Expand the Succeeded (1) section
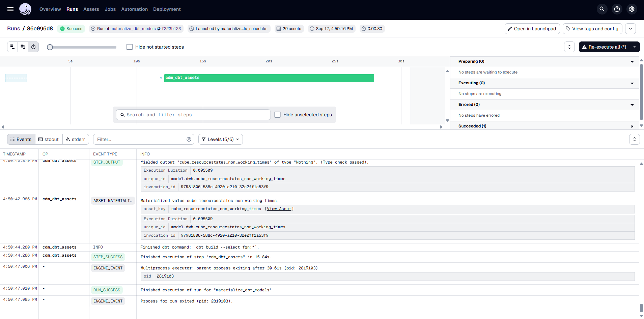 click(632, 126)
